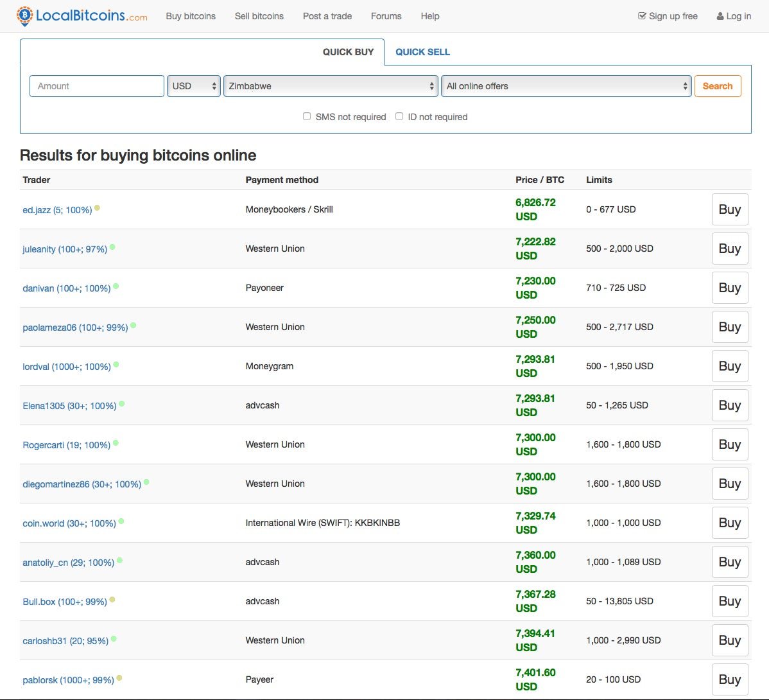Click Elena1305 online status dot

(121, 404)
